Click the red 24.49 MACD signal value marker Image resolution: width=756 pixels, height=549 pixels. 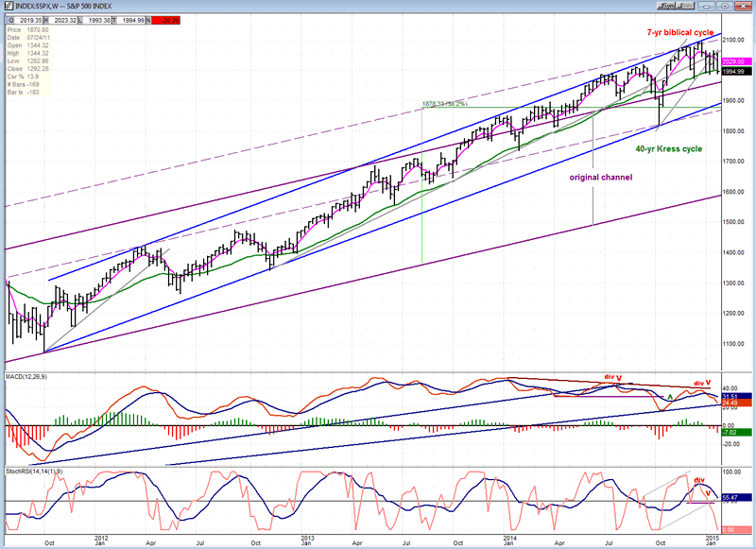coord(737,403)
